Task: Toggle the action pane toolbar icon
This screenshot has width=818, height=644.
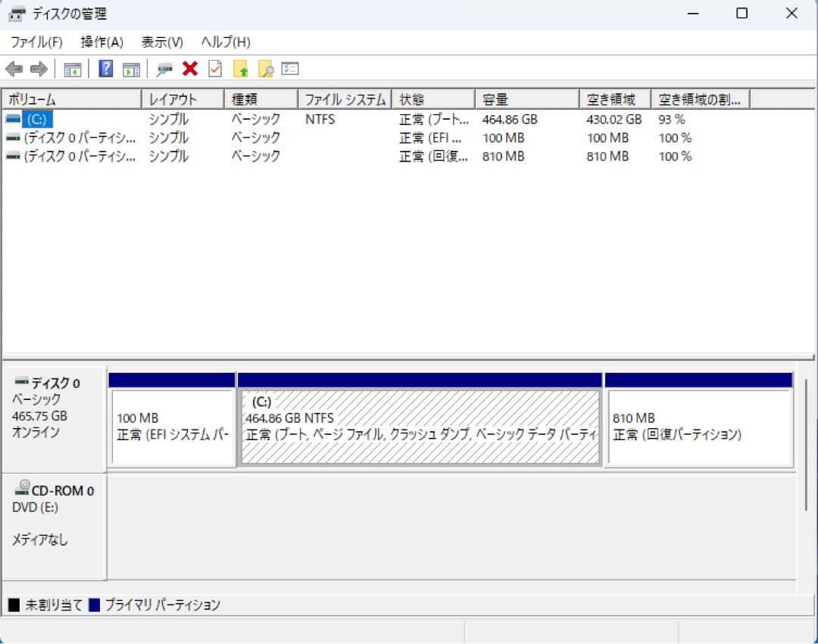Action: (131, 69)
